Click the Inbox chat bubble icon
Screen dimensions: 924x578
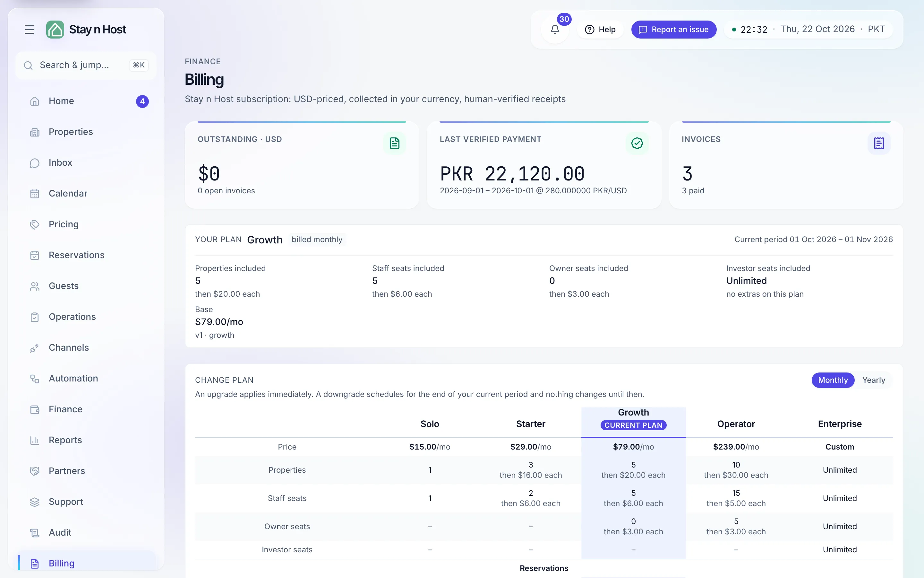(35, 163)
